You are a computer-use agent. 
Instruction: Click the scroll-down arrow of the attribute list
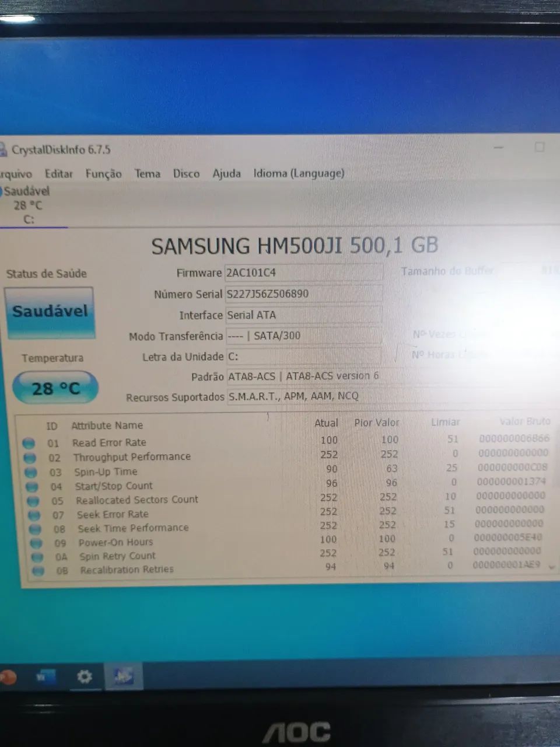point(551,566)
